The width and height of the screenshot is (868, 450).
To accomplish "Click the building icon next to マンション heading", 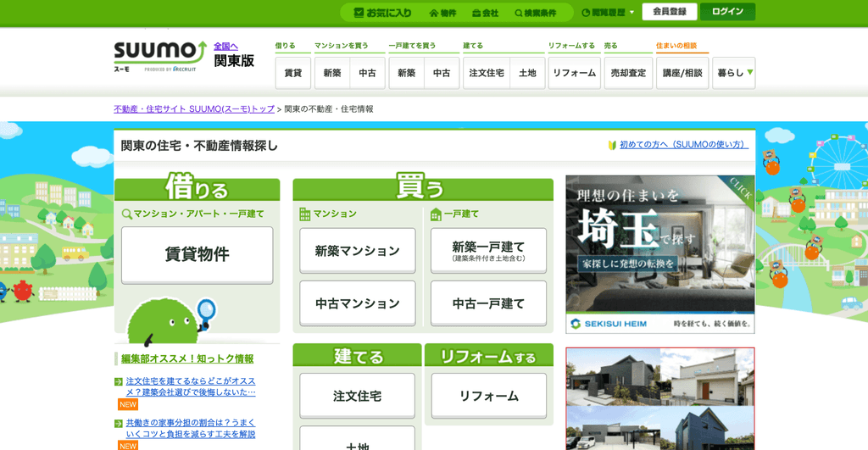I will tap(305, 214).
